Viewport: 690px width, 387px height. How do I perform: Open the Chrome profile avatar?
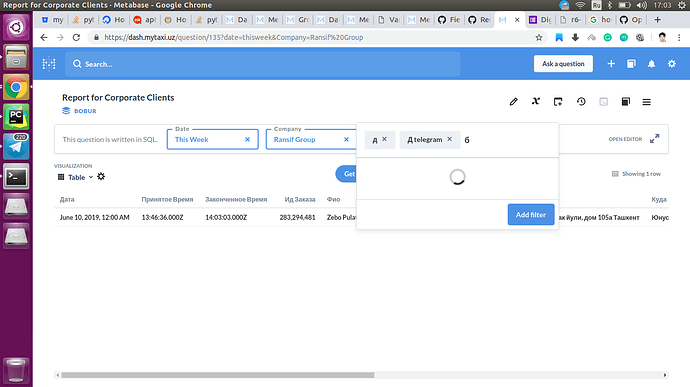tap(662, 37)
